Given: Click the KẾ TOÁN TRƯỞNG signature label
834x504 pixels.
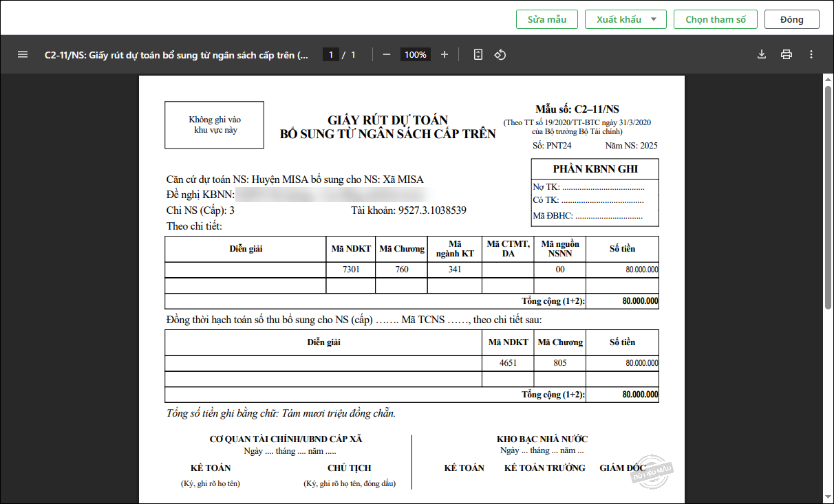Looking at the screenshot, I should tap(545, 468).
